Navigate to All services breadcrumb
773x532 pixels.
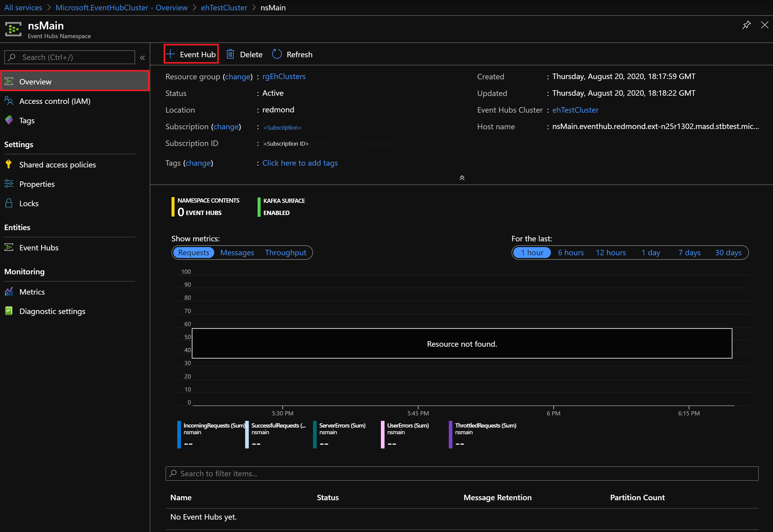pos(23,7)
